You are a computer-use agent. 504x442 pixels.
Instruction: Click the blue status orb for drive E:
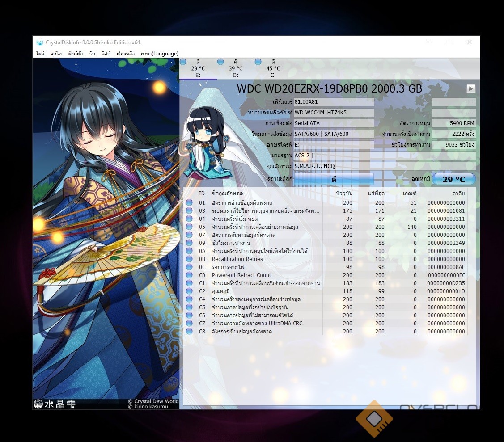tap(183, 62)
